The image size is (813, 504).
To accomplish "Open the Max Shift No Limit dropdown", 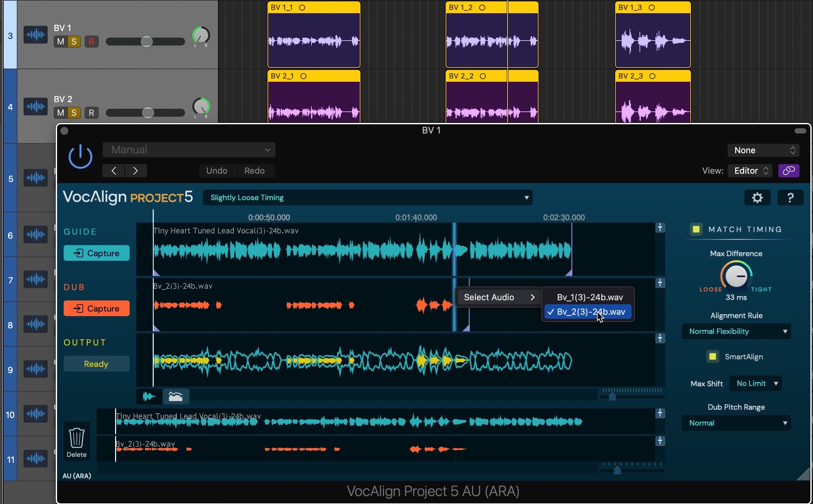I will coord(756,383).
